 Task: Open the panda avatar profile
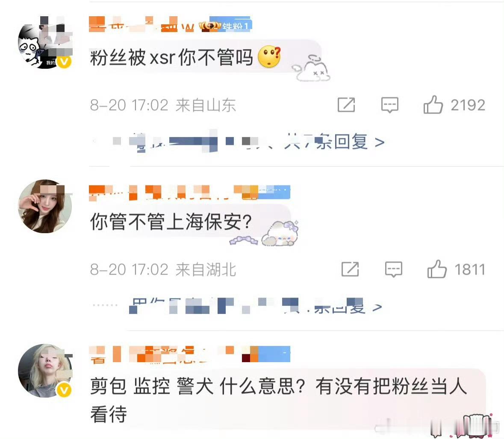45,43
